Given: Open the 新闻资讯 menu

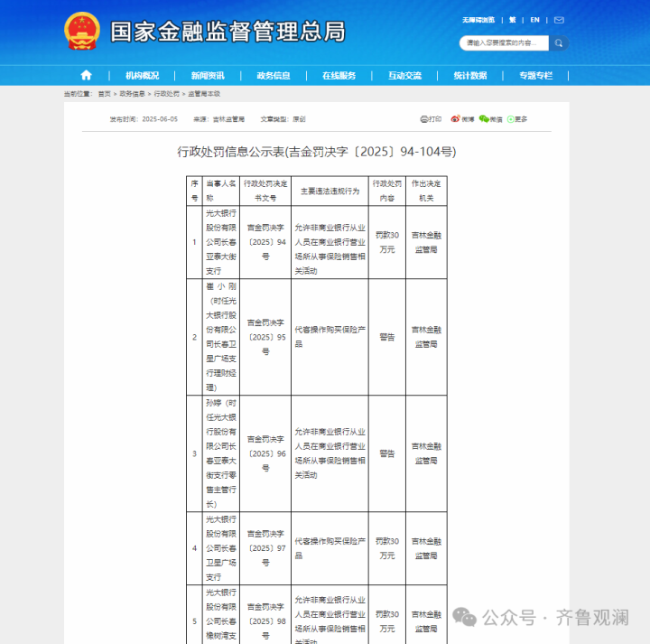Looking at the screenshot, I should 208,76.
